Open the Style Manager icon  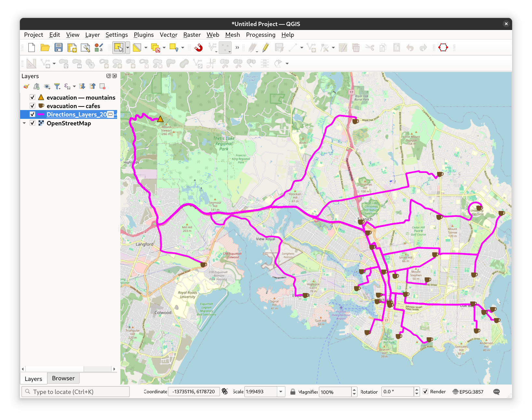coord(99,48)
